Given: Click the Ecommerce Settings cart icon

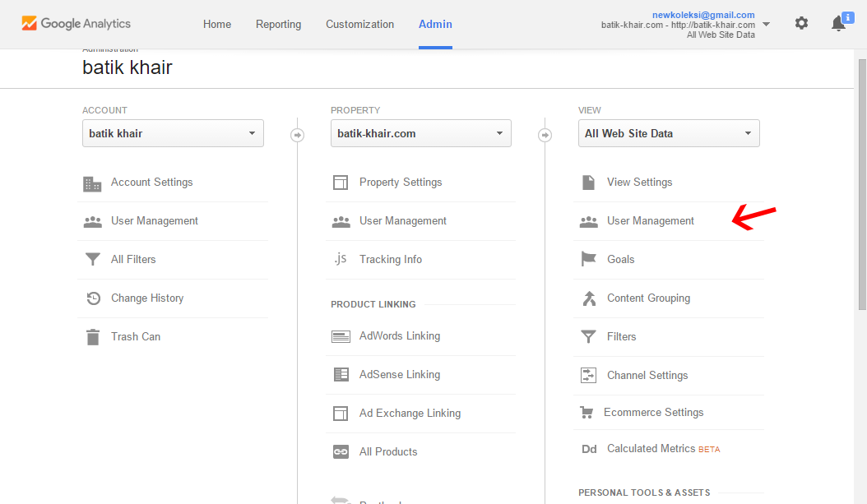Looking at the screenshot, I should [586, 412].
